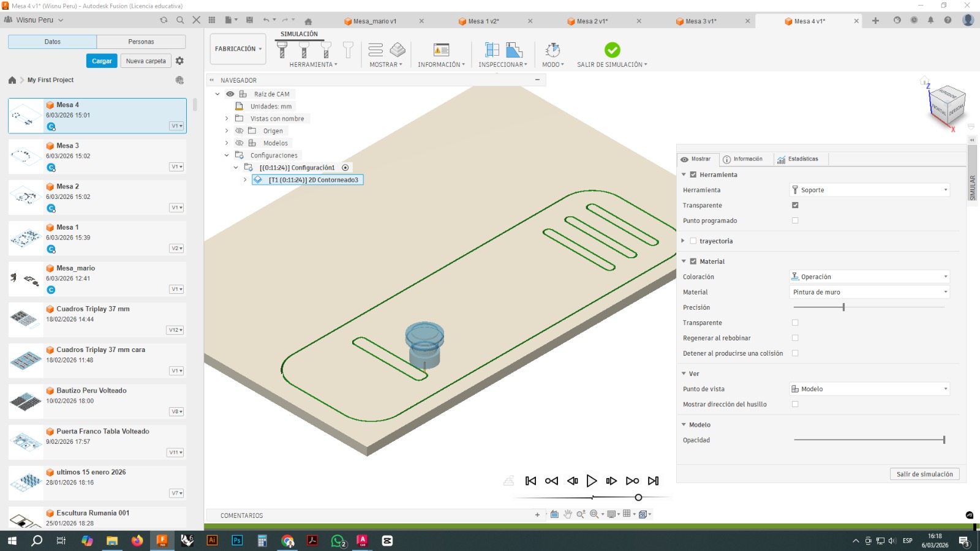Click the Modo stopwatch icon
The width and height of the screenshot is (980, 551).
pos(552,50)
